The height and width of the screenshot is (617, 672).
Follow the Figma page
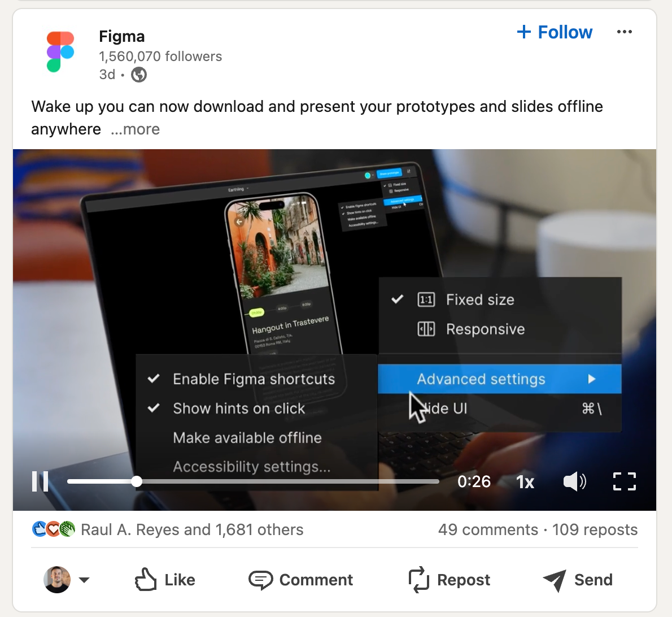point(555,32)
